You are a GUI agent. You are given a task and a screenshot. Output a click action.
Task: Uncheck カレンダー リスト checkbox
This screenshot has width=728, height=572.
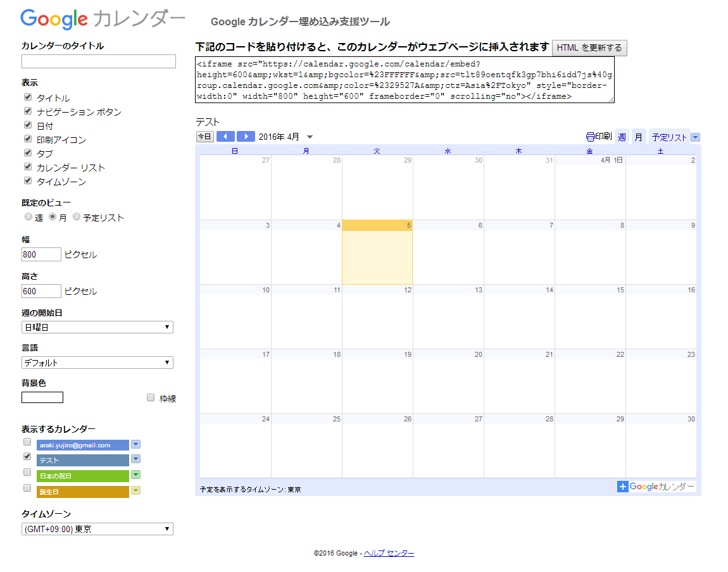click(28, 166)
